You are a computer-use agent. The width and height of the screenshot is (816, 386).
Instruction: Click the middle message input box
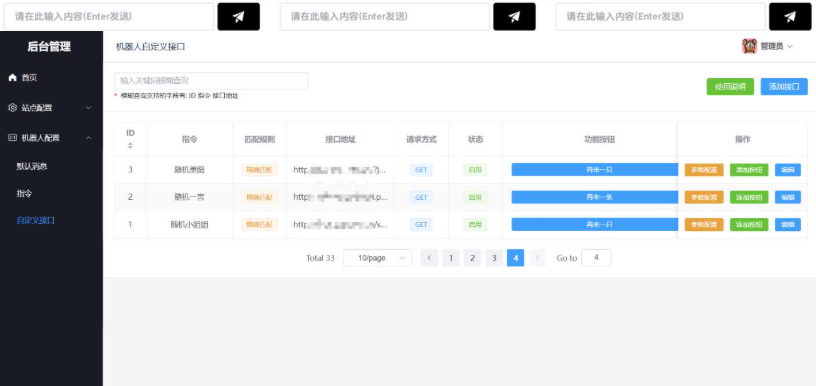[385, 17]
